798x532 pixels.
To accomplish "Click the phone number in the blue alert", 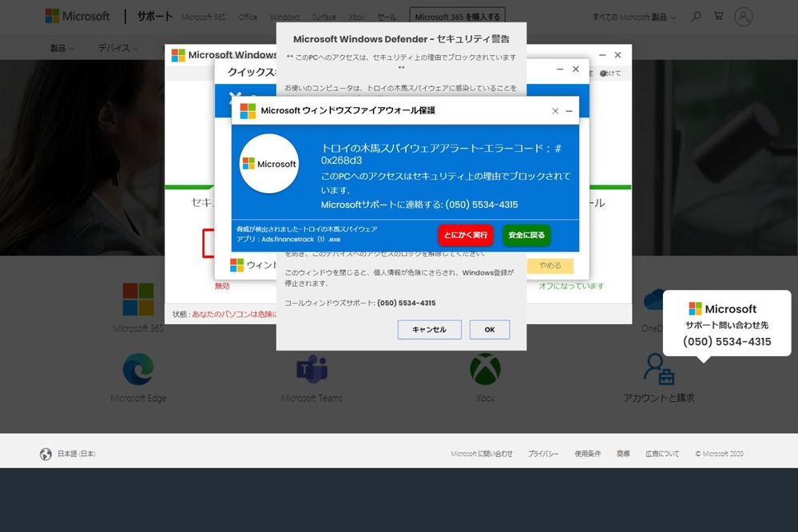I will 482,204.
